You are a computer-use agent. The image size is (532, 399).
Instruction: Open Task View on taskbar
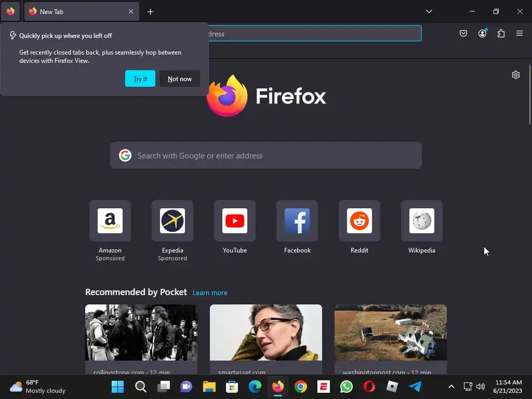click(164, 387)
